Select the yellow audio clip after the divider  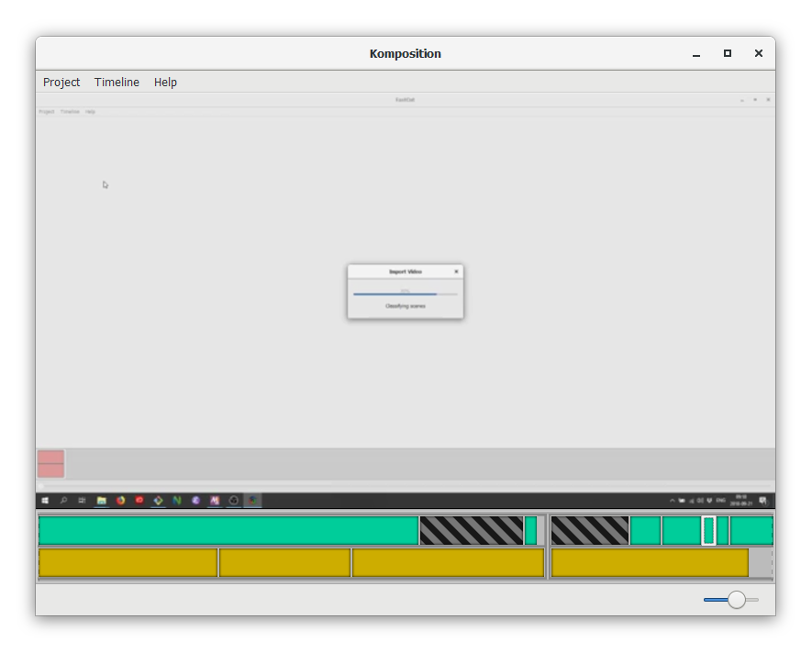pos(650,563)
